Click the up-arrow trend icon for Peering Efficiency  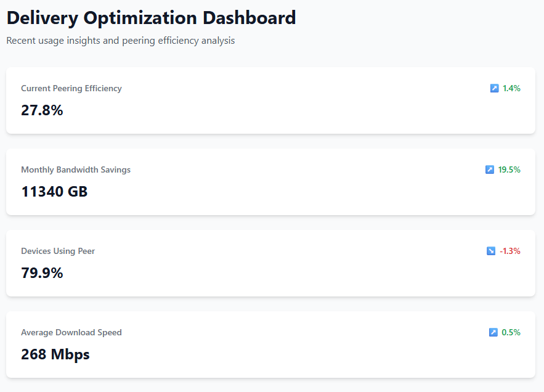click(494, 88)
